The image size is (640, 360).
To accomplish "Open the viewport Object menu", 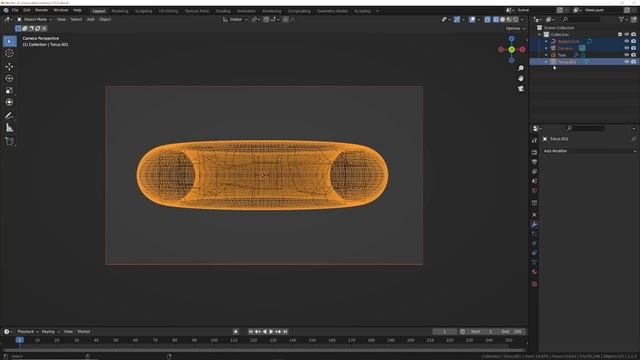I will point(105,19).
